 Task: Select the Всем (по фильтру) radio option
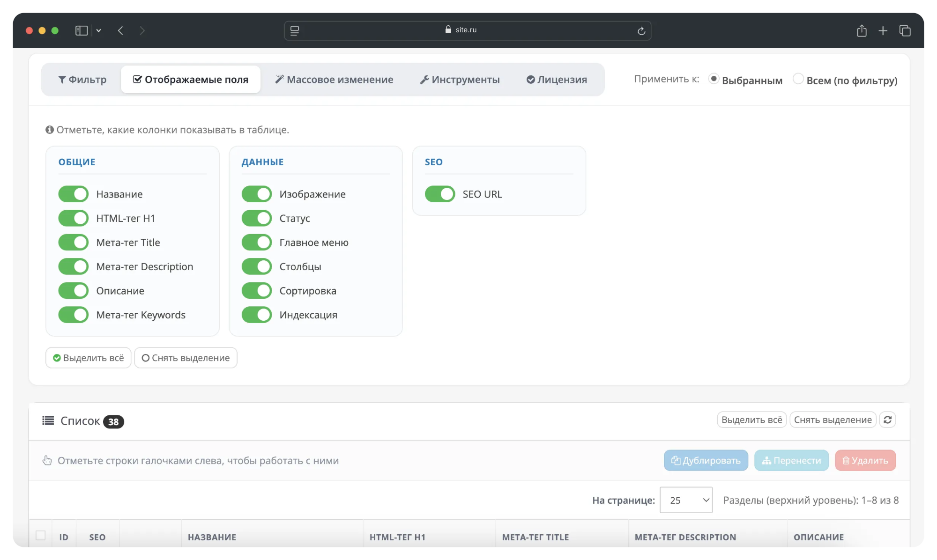click(798, 79)
